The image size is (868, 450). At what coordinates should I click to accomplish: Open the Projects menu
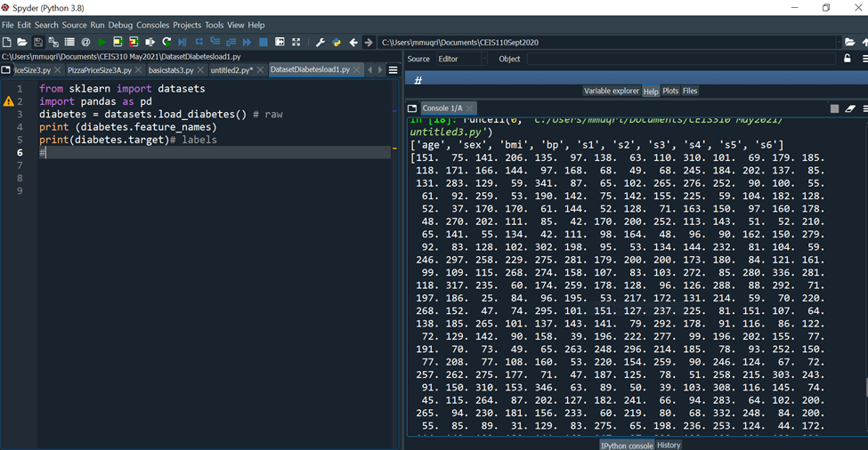coord(187,25)
